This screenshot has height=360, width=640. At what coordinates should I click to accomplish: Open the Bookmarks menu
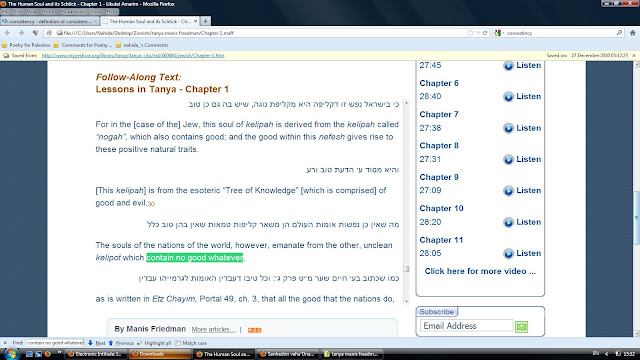[x=72, y=12]
